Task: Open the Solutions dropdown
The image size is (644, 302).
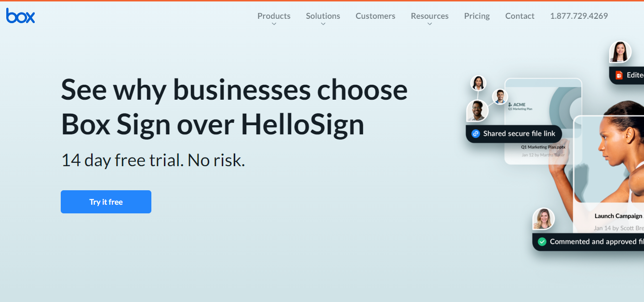Action: 322,16
